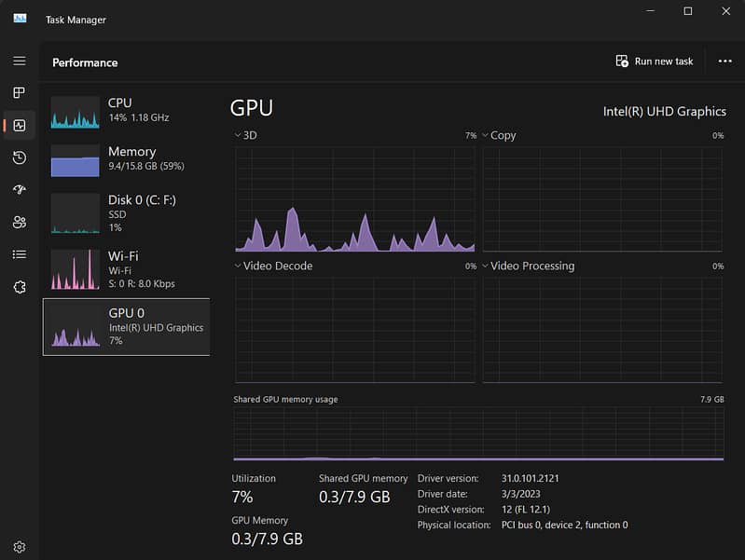Viewport: 745px width, 560px height.
Task: Open the Details page icon
Action: pos(19,254)
